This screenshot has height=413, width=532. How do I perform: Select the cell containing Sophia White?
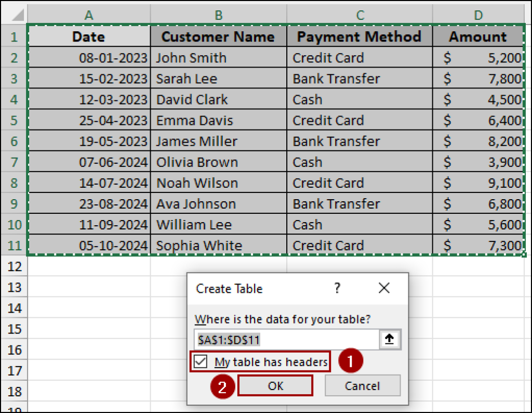[218, 245]
